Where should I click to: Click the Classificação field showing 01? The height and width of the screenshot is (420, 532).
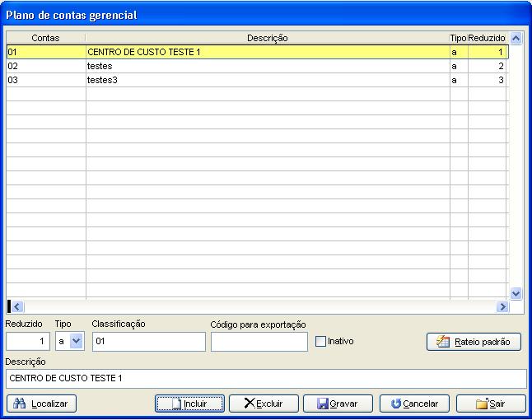tap(148, 341)
